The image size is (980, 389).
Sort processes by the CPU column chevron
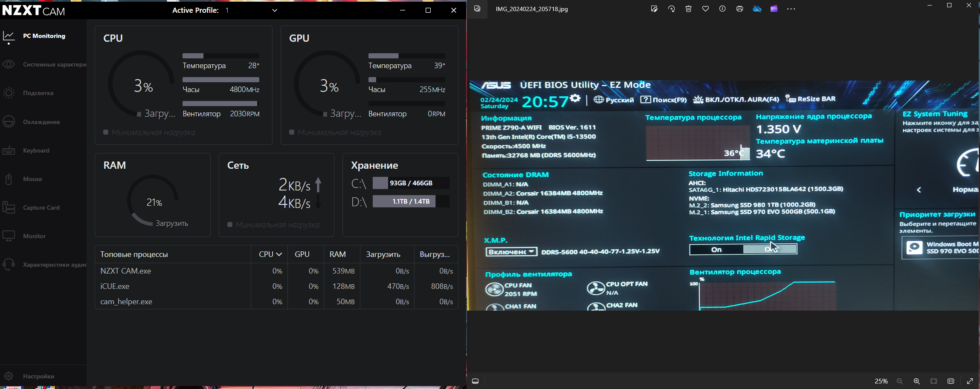click(279, 254)
